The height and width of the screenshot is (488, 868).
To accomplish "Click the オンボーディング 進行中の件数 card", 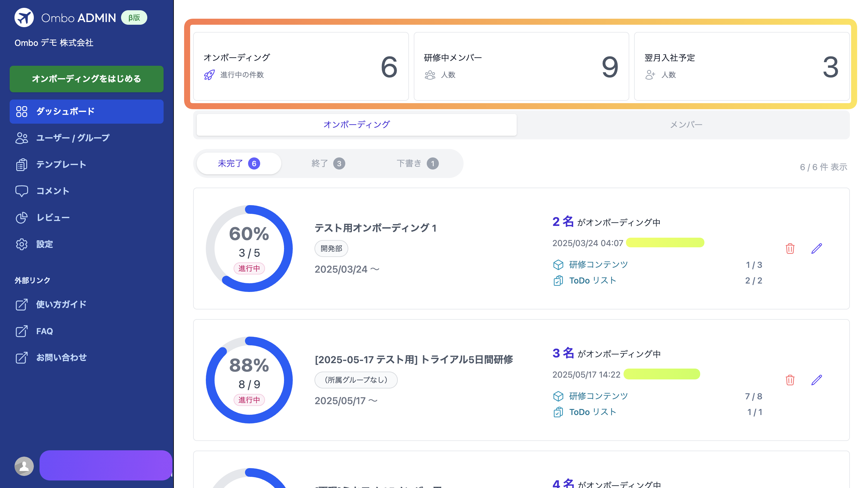I will (301, 66).
